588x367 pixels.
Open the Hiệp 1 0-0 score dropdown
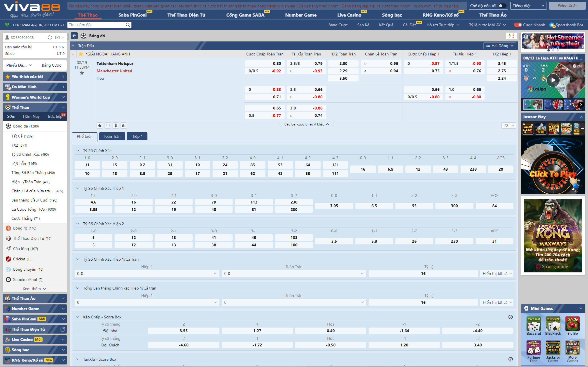[147, 274]
